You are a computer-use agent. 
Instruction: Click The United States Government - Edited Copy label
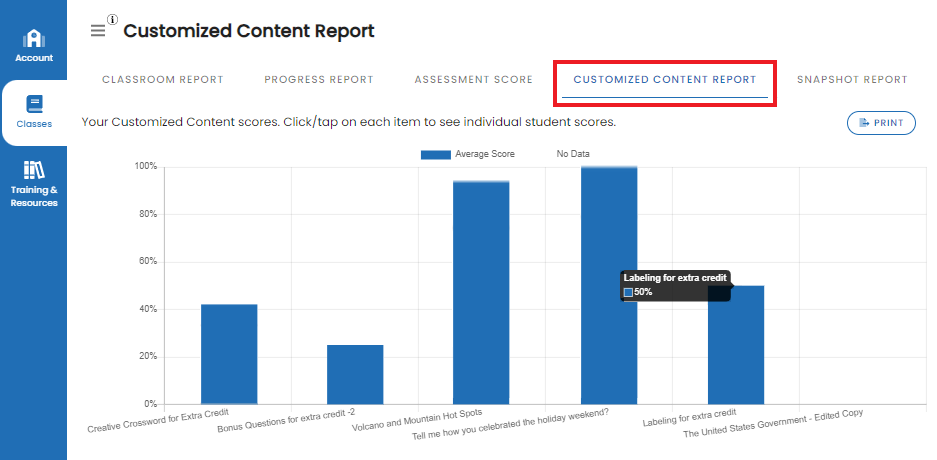(x=773, y=424)
